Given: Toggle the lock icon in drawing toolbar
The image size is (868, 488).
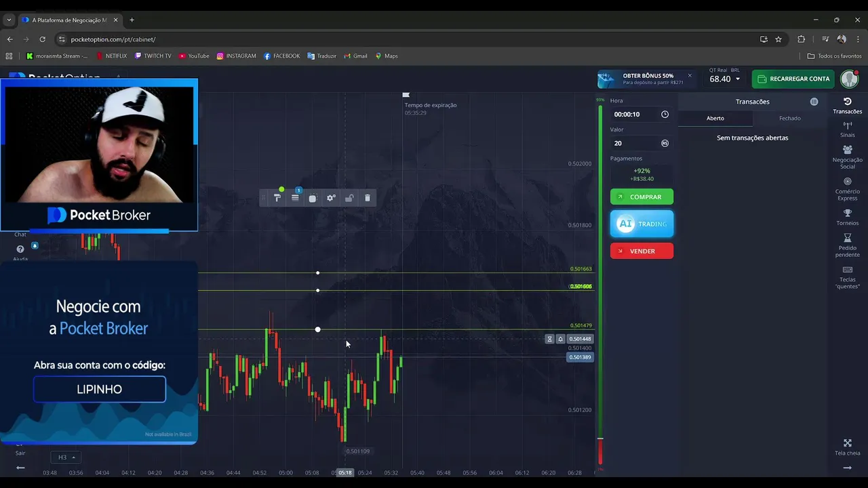Looking at the screenshot, I should point(349,198).
